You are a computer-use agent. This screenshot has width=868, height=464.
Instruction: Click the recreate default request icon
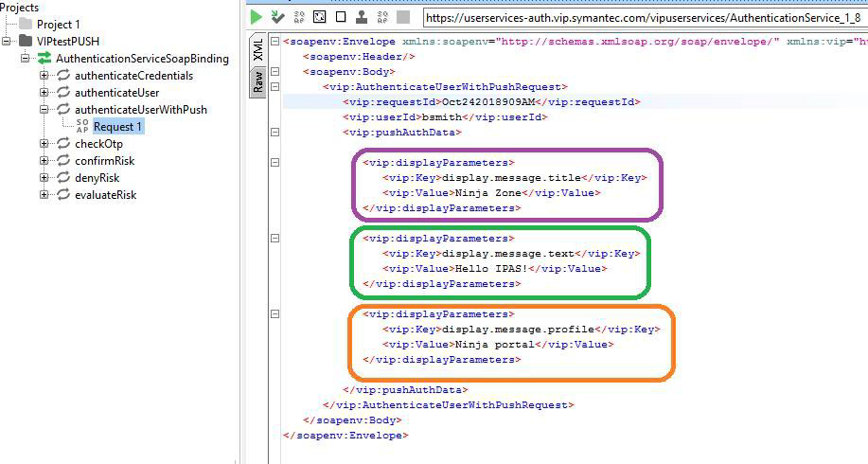[320, 17]
